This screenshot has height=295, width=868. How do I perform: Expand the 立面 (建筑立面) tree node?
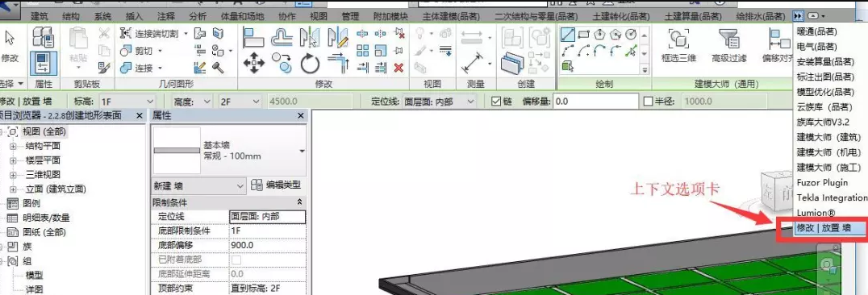[13, 189]
